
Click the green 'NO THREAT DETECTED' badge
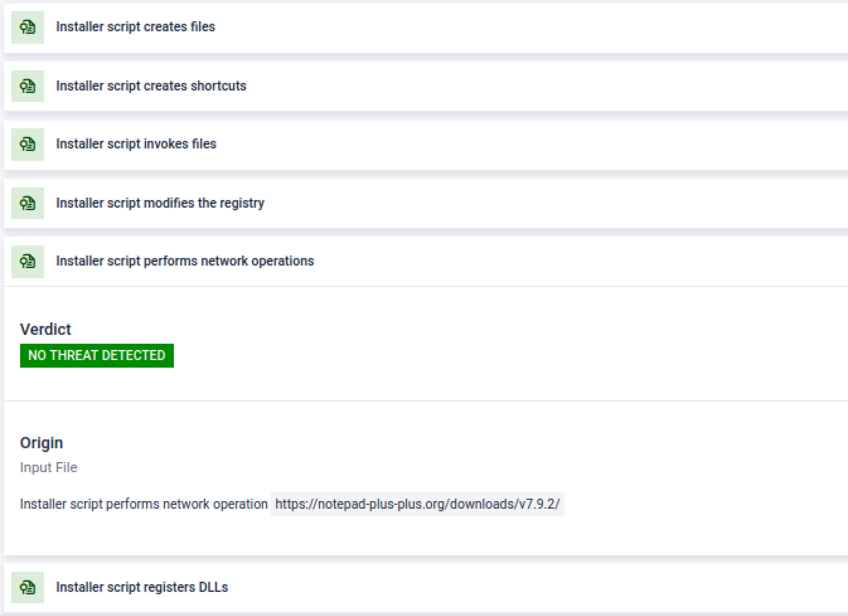(97, 356)
